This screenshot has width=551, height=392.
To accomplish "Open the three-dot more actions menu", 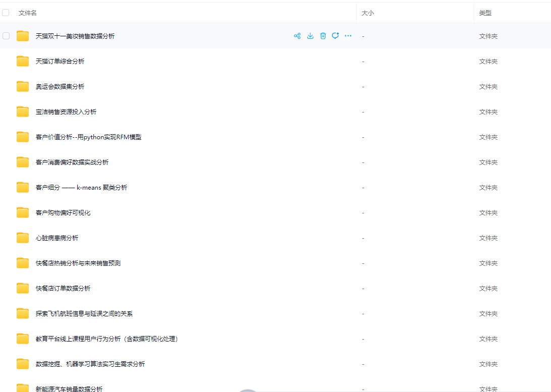I will [x=348, y=36].
